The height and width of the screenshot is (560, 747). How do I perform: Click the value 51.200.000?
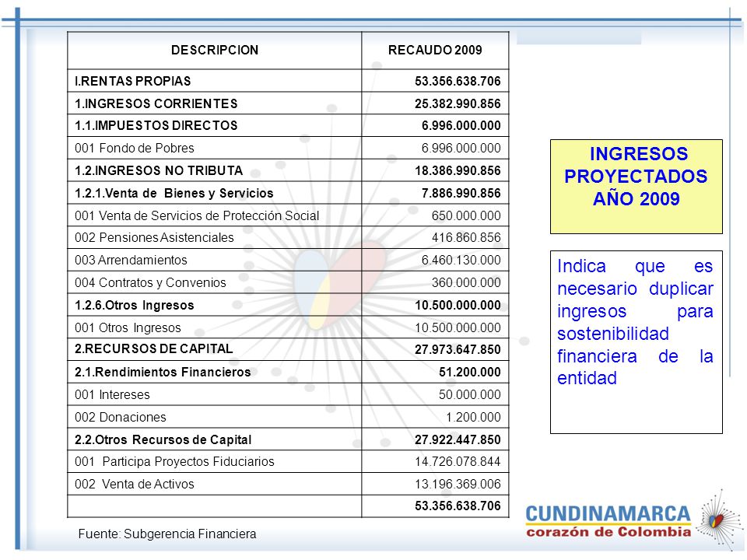tap(469, 372)
